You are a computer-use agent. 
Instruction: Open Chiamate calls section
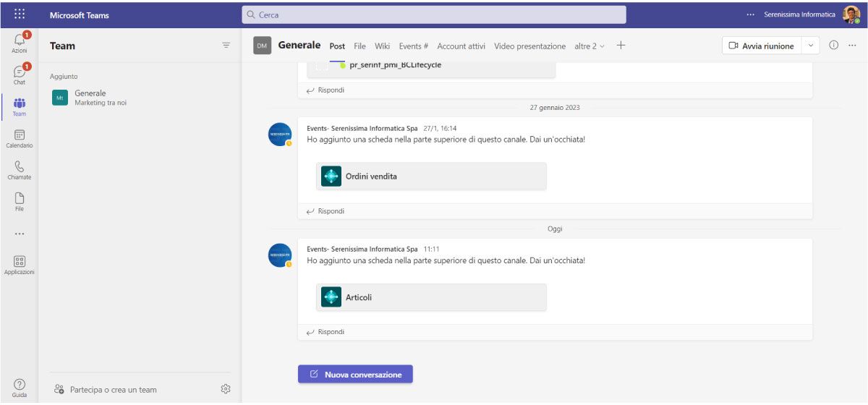pyautogui.click(x=20, y=170)
